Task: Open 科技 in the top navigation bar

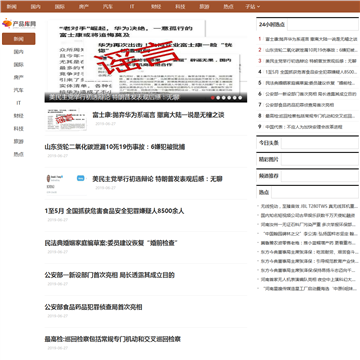Action: pos(180,6)
